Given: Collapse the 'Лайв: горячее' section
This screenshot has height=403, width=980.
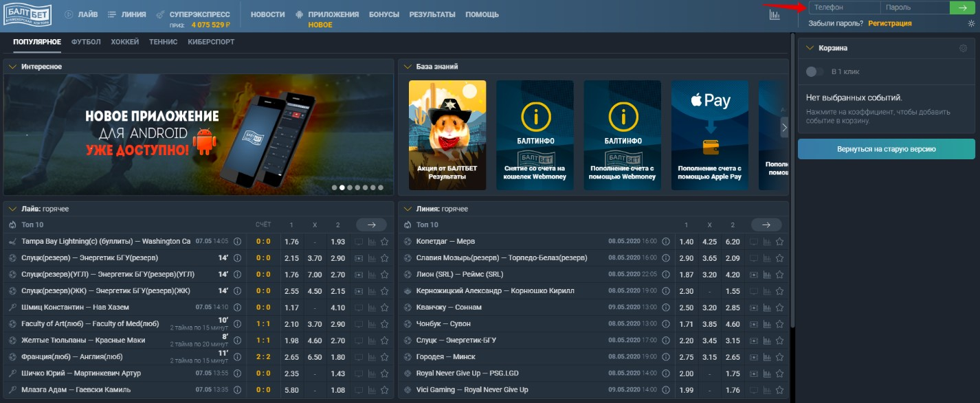Looking at the screenshot, I should [12, 209].
